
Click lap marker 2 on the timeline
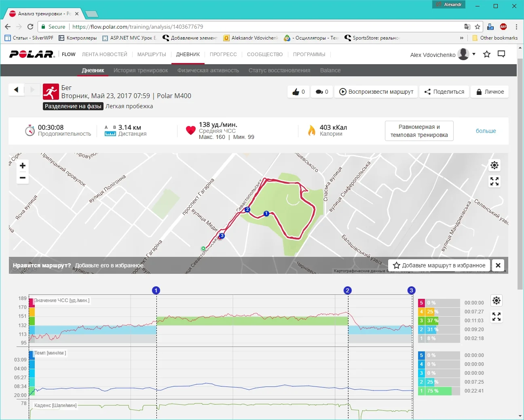pos(347,290)
